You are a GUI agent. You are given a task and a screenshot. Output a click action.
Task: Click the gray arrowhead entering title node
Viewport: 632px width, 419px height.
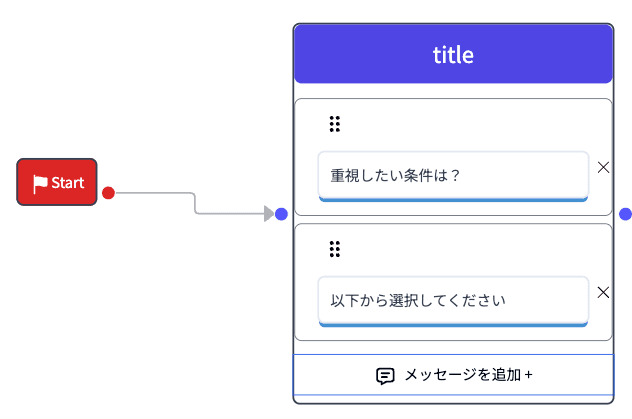click(x=268, y=213)
